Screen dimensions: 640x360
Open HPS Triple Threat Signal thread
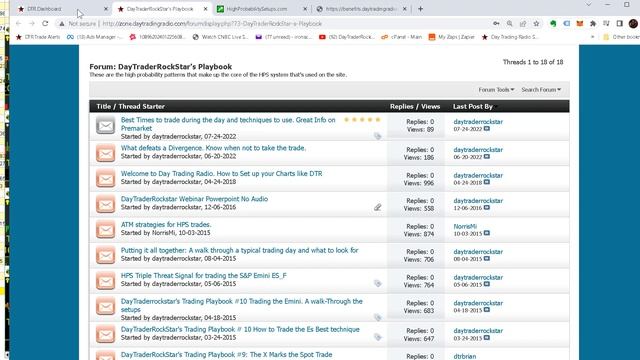pyautogui.click(x=204, y=276)
